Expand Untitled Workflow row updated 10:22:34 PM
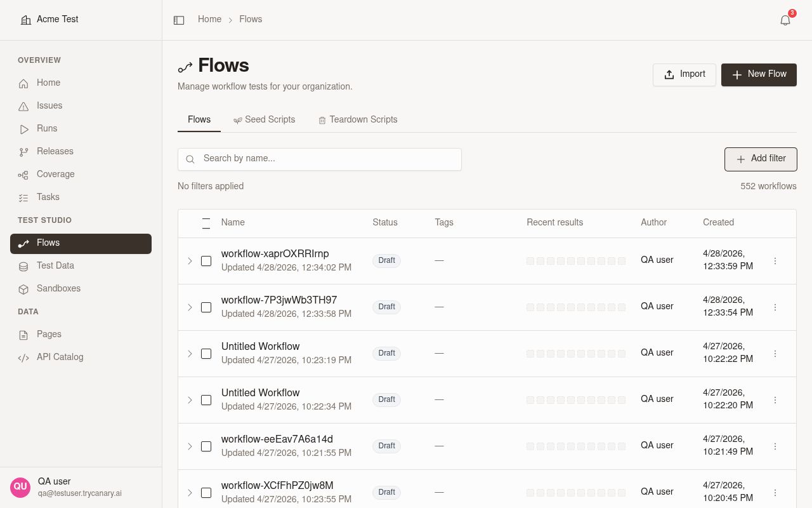This screenshot has height=508, width=812. pyautogui.click(x=190, y=400)
